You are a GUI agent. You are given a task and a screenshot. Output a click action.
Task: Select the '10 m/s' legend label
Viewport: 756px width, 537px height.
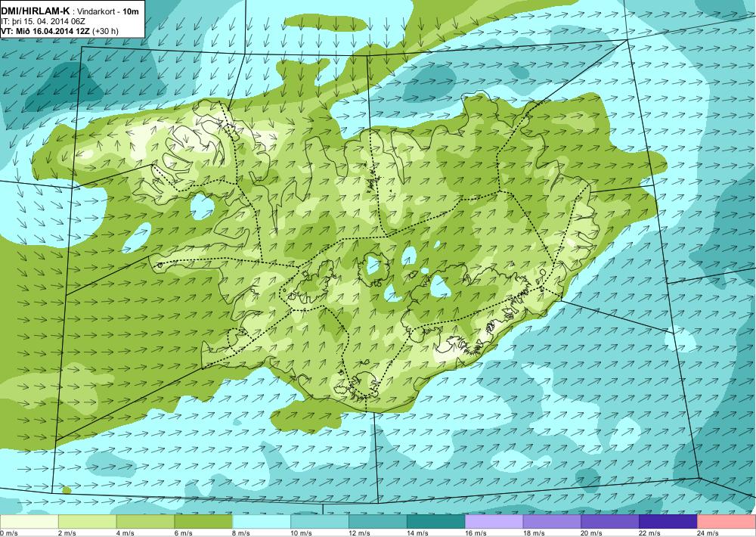[x=302, y=532]
